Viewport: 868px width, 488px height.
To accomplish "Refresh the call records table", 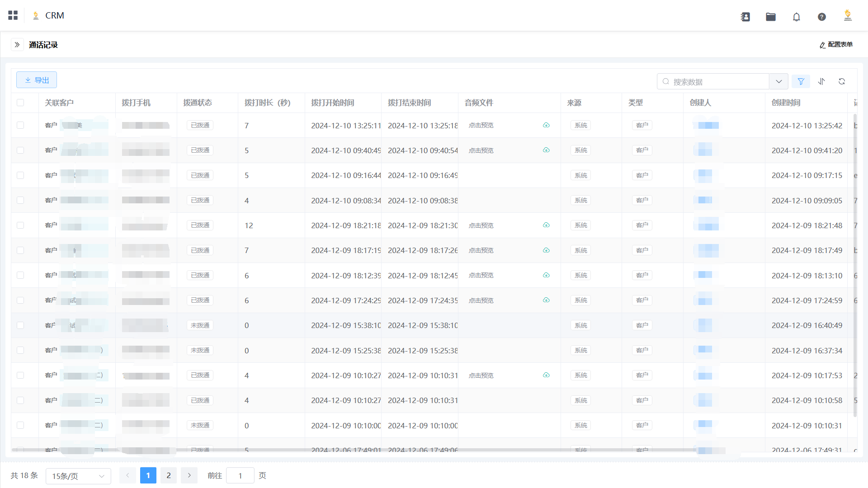I will 842,81.
